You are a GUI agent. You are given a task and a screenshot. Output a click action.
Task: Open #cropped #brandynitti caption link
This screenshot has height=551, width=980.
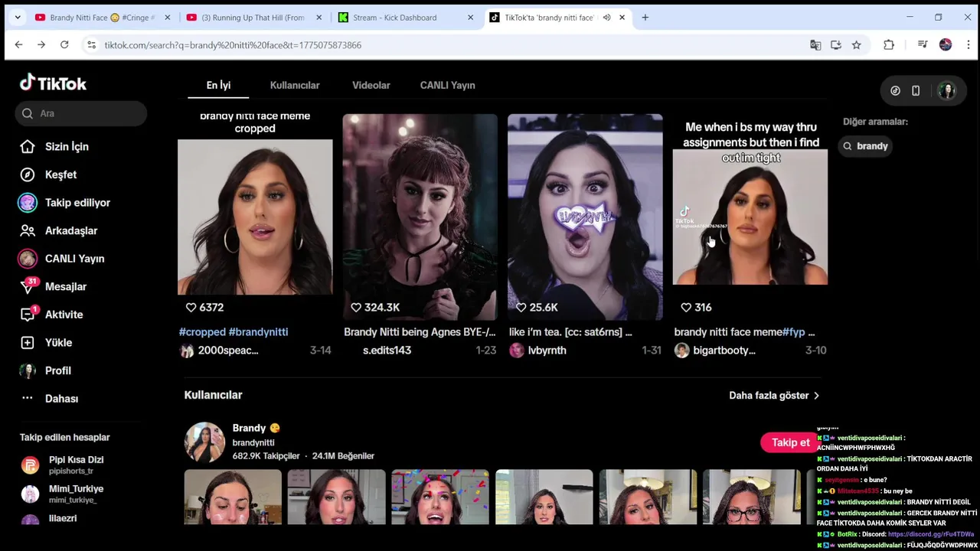click(234, 332)
